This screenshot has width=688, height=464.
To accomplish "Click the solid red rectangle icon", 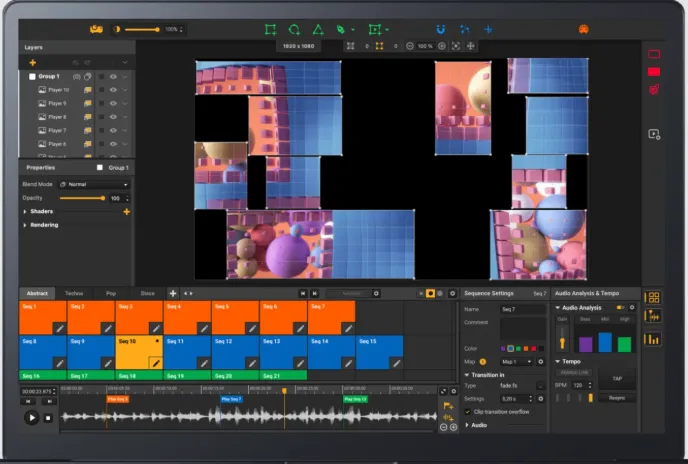I will (x=654, y=72).
